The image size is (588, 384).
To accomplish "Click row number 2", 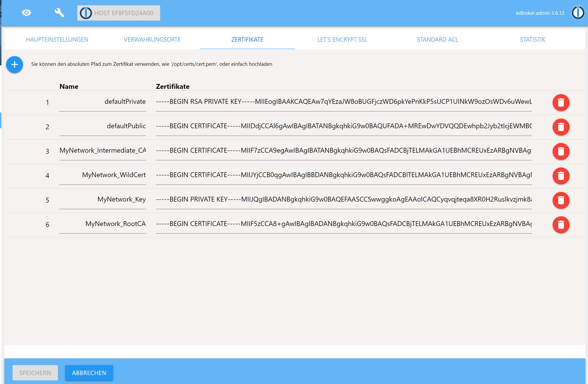I will point(47,127).
